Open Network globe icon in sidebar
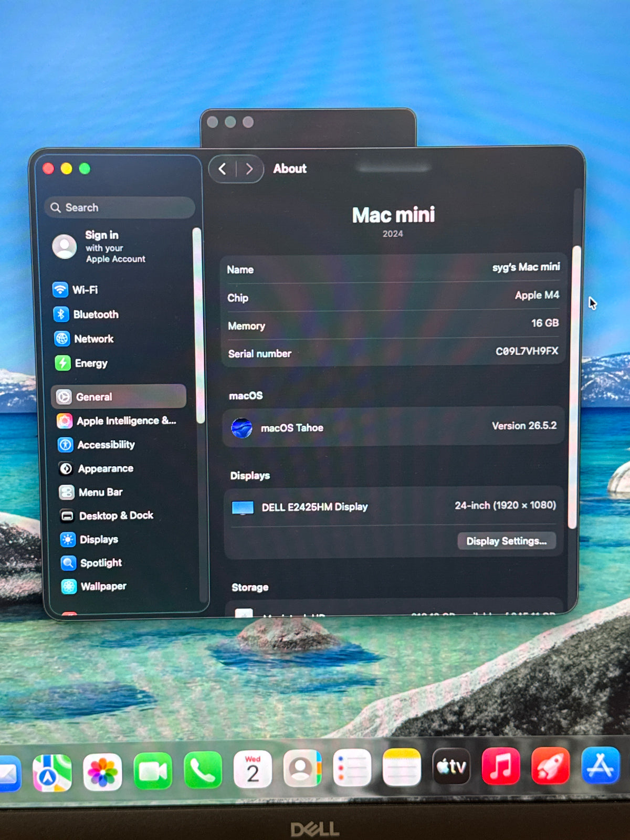 tap(62, 339)
